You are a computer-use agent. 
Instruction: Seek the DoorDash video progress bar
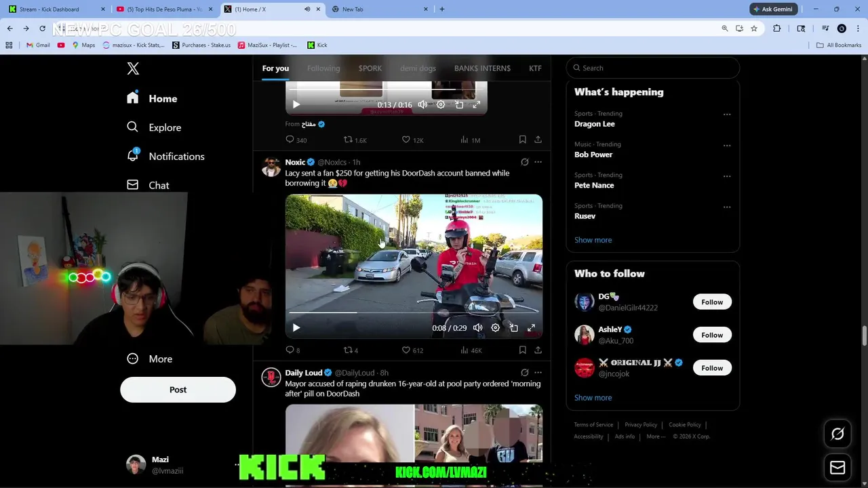click(414, 312)
